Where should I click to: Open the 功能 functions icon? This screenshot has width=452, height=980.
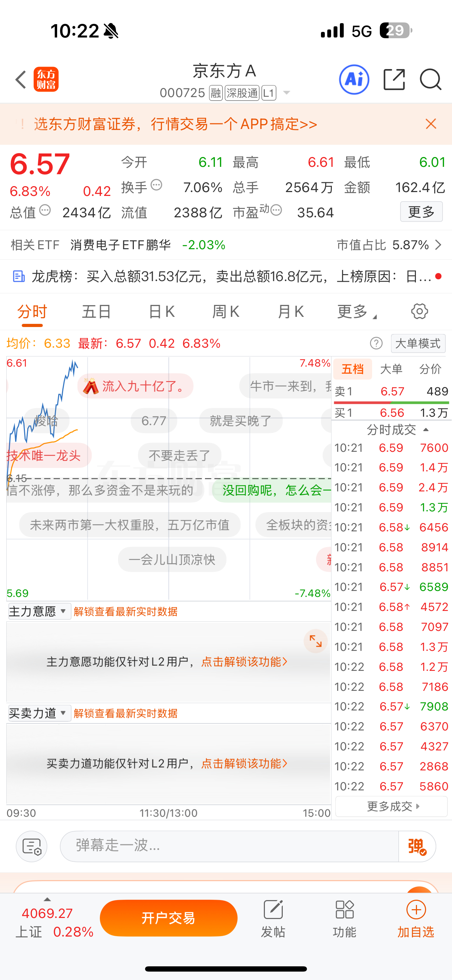tap(344, 919)
